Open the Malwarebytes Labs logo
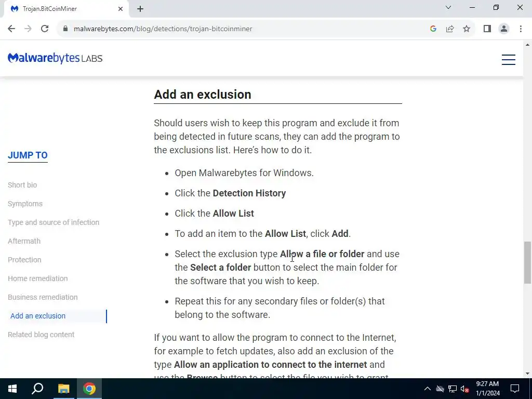 point(55,58)
